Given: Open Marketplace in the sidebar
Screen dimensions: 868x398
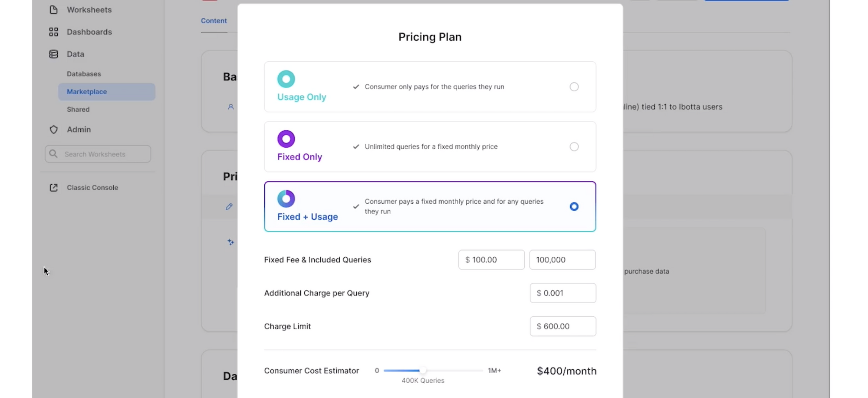Looking at the screenshot, I should click(87, 92).
